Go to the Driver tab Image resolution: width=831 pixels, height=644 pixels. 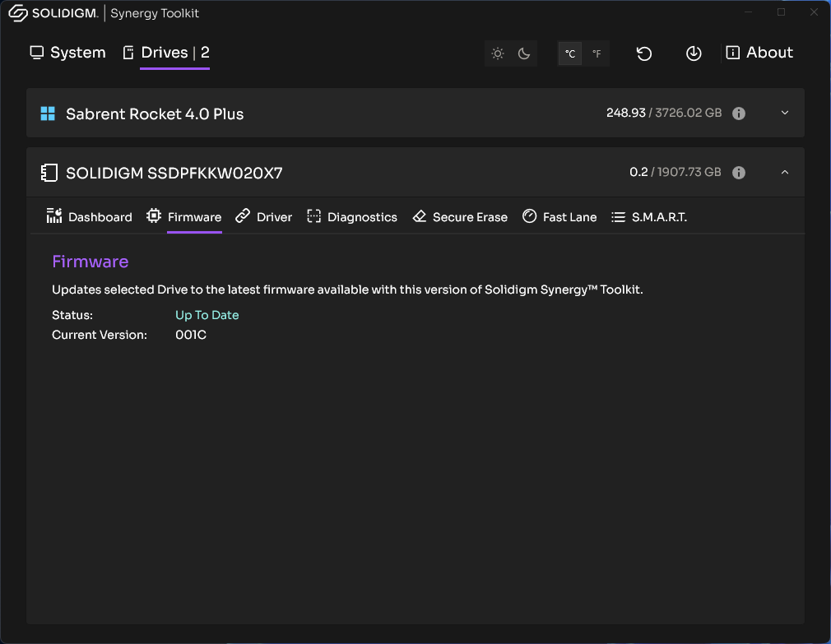click(x=263, y=217)
